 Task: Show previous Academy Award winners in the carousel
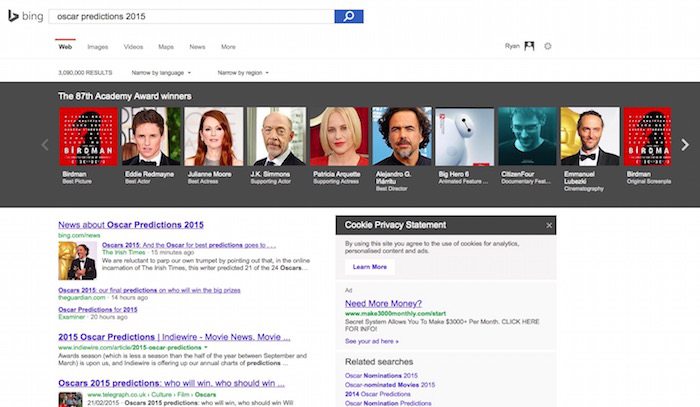45,145
